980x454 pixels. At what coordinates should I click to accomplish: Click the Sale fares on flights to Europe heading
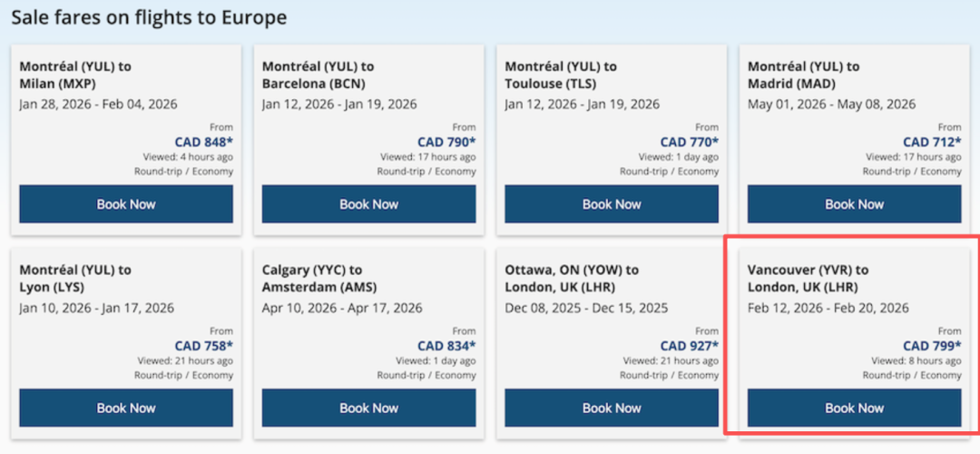pos(149,17)
